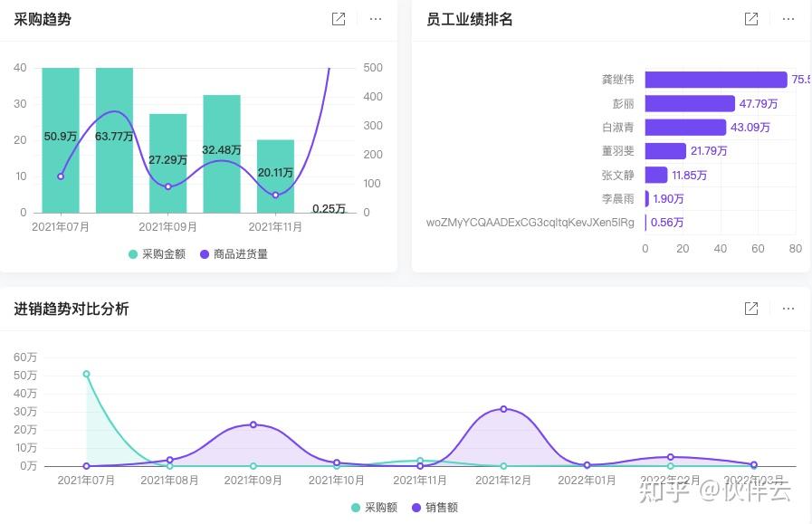Open 采购趋势 chart in expanded view
The width and height of the screenshot is (812, 524).
[339, 19]
